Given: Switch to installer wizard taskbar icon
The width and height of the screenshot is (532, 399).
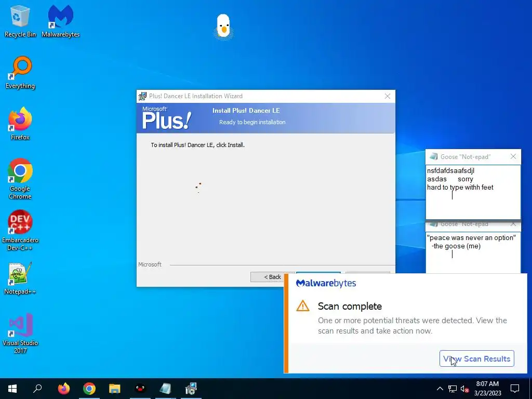Looking at the screenshot, I should coord(191,389).
